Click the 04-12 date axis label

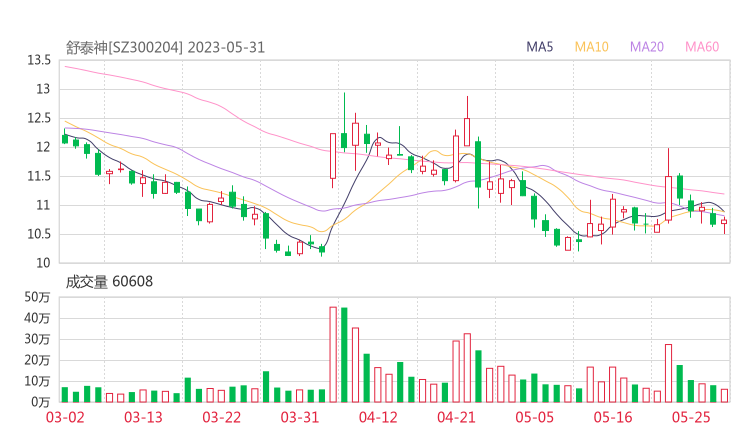point(378,418)
